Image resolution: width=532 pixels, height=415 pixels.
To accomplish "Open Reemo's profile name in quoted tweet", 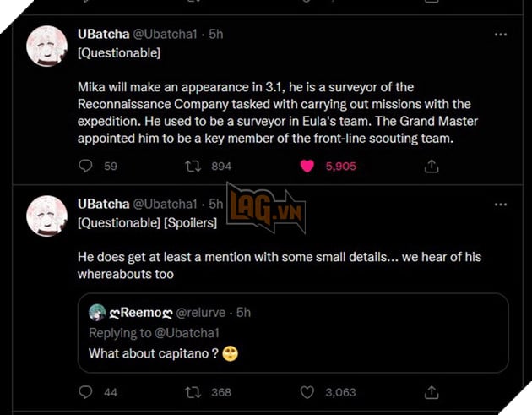I will (139, 312).
